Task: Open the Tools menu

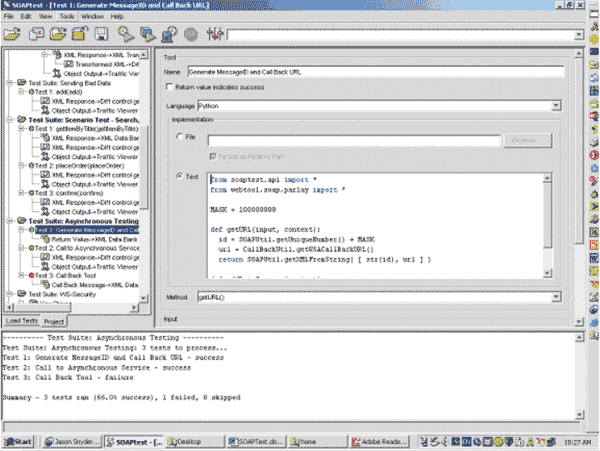Action: (66, 17)
